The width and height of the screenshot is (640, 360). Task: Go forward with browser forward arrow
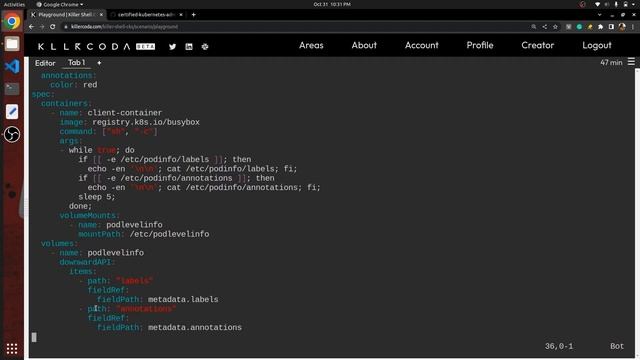click(x=42, y=27)
